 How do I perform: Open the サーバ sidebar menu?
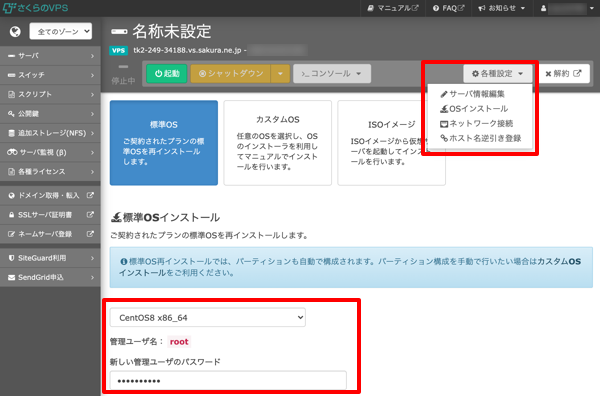[x=50, y=56]
